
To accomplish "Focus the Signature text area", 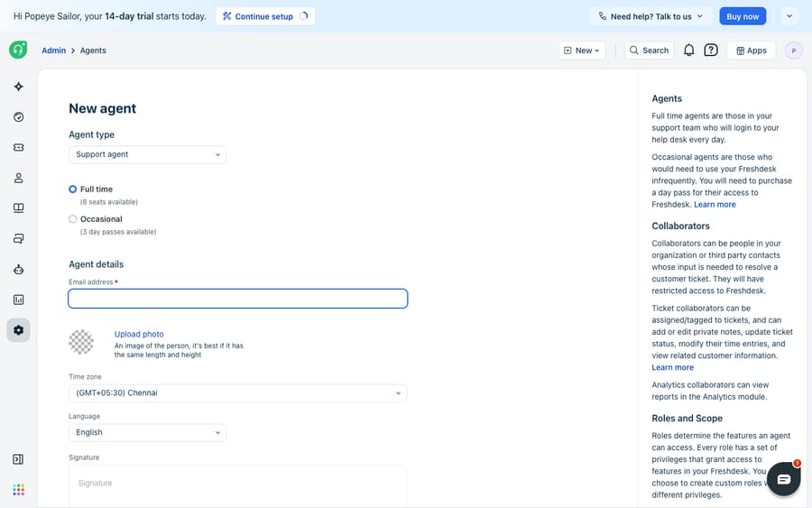I will (x=237, y=485).
